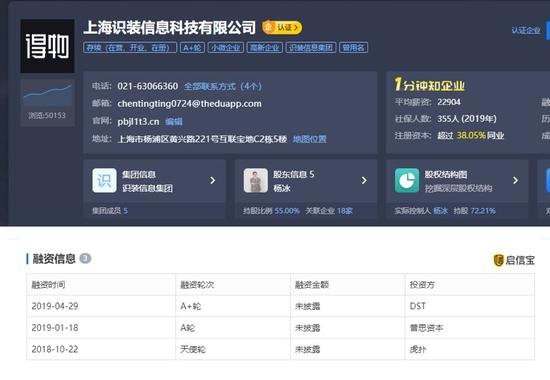Expand the 股东信息 card arrow

(364, 180)
